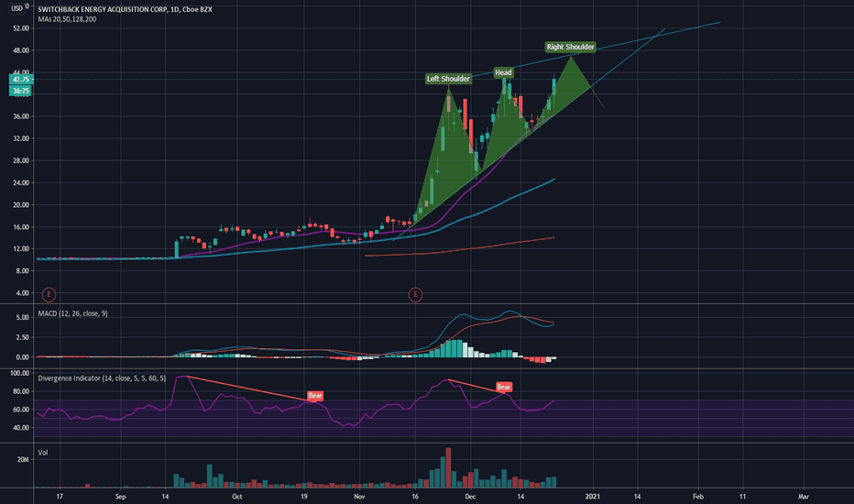
Task: Click the 16.00 price axis label
Action: (x=21, y=227)
